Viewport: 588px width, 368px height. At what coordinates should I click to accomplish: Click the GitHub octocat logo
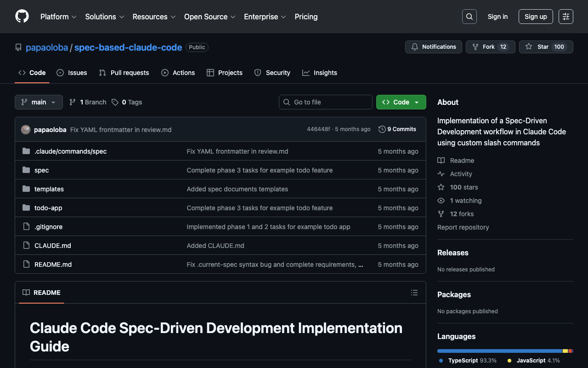coord(22,17)
